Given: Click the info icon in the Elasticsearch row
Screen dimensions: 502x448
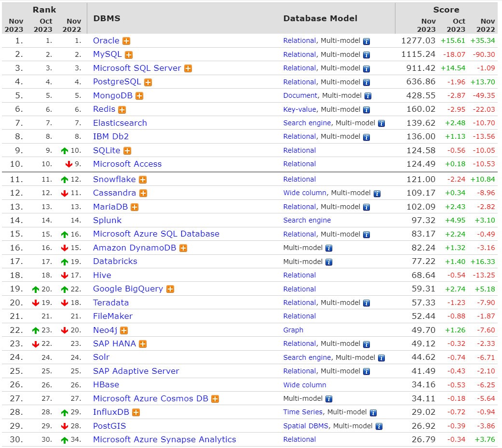Looking at the screenshot, I should (381, 123).
